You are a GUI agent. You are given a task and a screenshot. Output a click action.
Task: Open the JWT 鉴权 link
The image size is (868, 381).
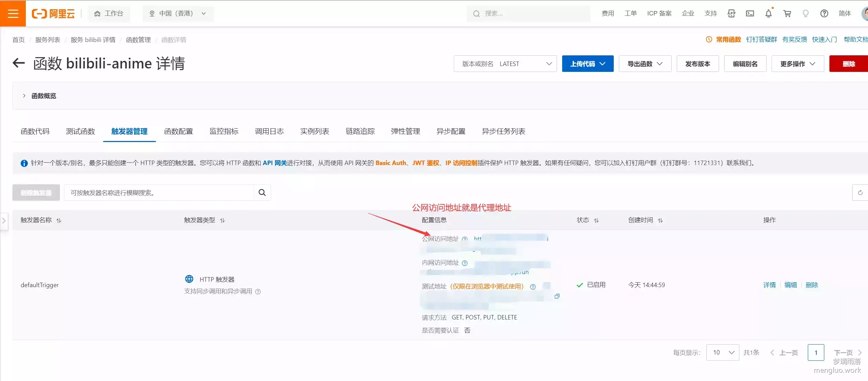tap(426, 163)
